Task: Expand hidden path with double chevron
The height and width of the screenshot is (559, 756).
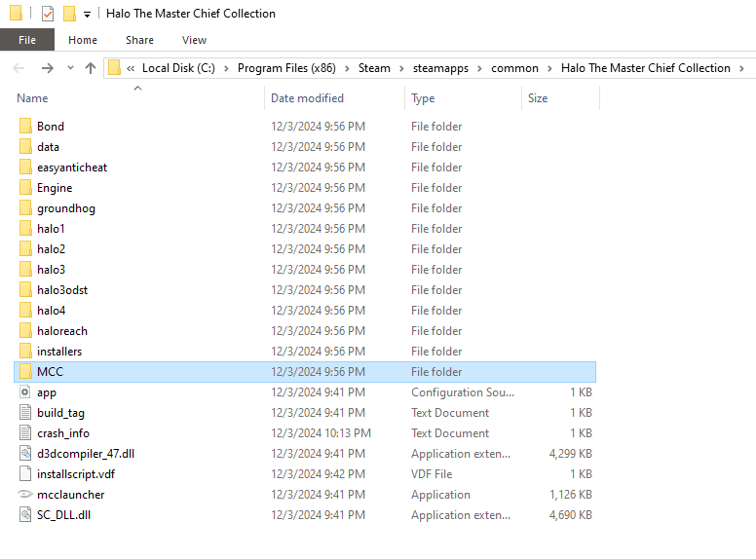Action: click(131, 68)
